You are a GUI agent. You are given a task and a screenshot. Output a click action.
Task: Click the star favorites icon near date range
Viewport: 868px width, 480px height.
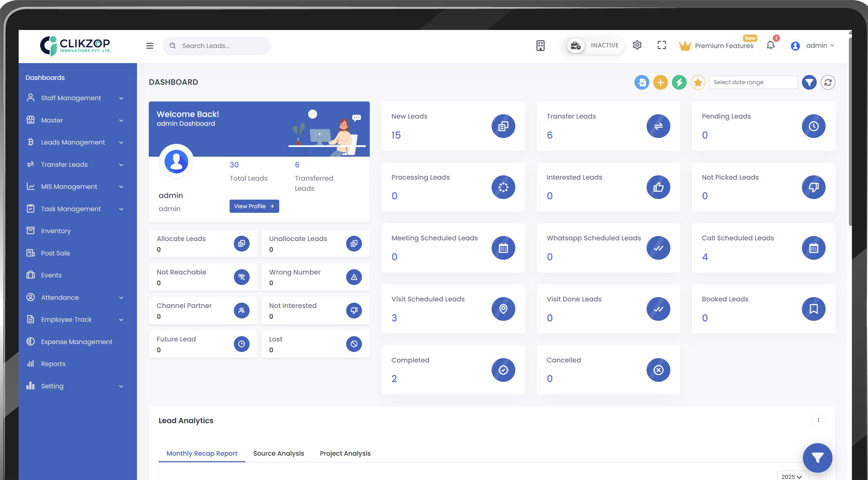tap(698, 82)
